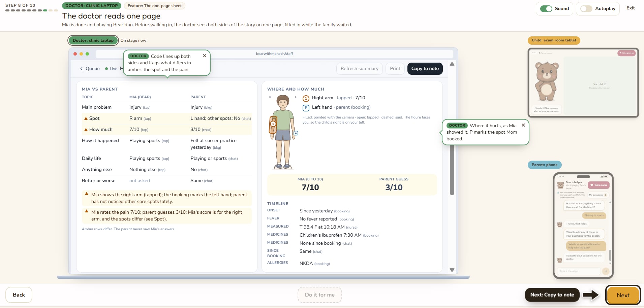Screen dimensions: 644x308
Task: Click Copy to note button
Action: (x=425, y=69)
